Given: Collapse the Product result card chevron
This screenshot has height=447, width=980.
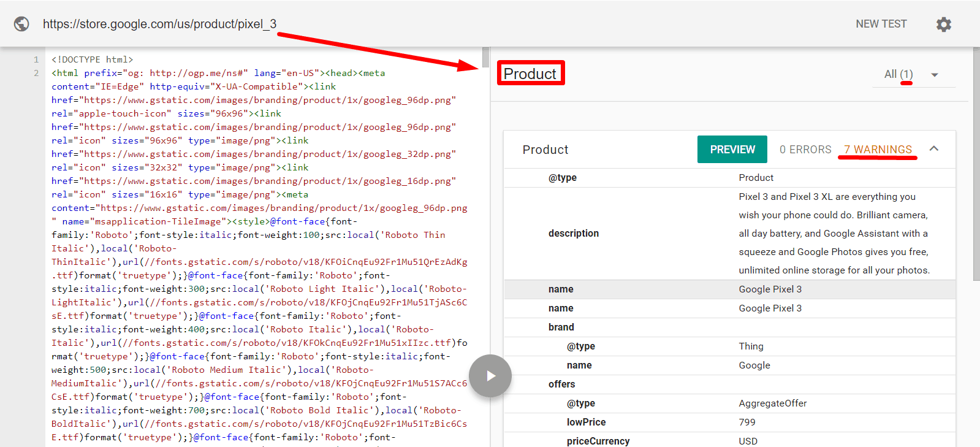Looking at the screenshot, I should 934,149.
